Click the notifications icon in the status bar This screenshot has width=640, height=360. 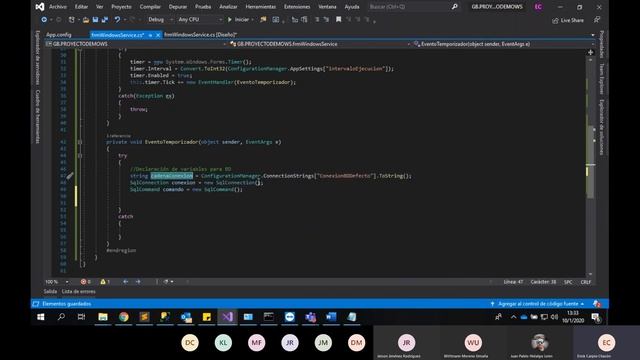point(597,304)
